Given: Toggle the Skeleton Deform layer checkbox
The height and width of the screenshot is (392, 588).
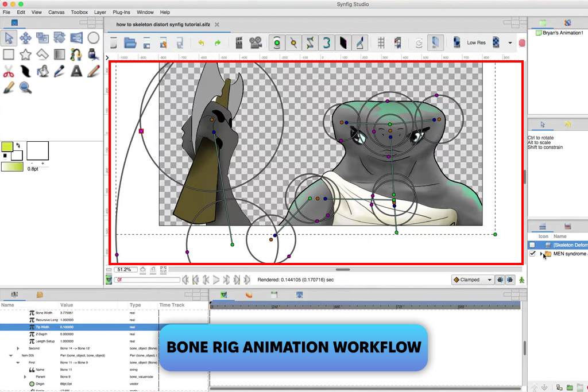Looking at the screenshot, I should (532, 244).
